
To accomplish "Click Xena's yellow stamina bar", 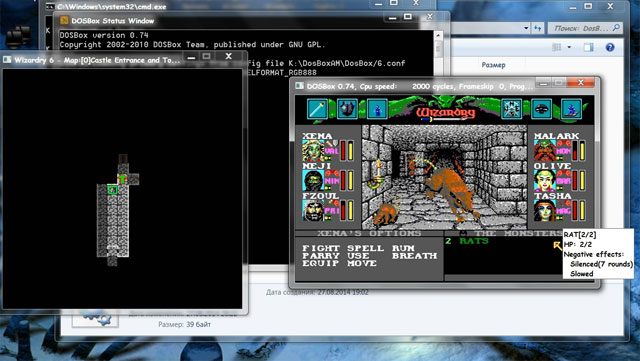I will click(x=351, y=150).
